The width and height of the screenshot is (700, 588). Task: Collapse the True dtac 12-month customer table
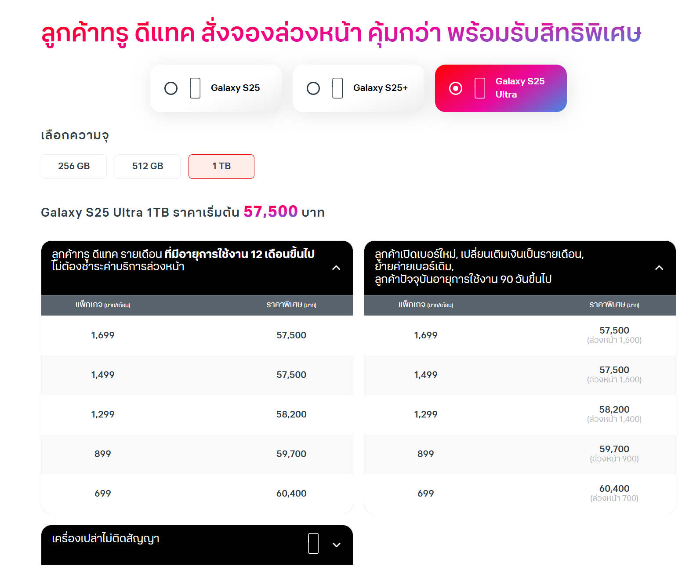(x=336, y=268)
